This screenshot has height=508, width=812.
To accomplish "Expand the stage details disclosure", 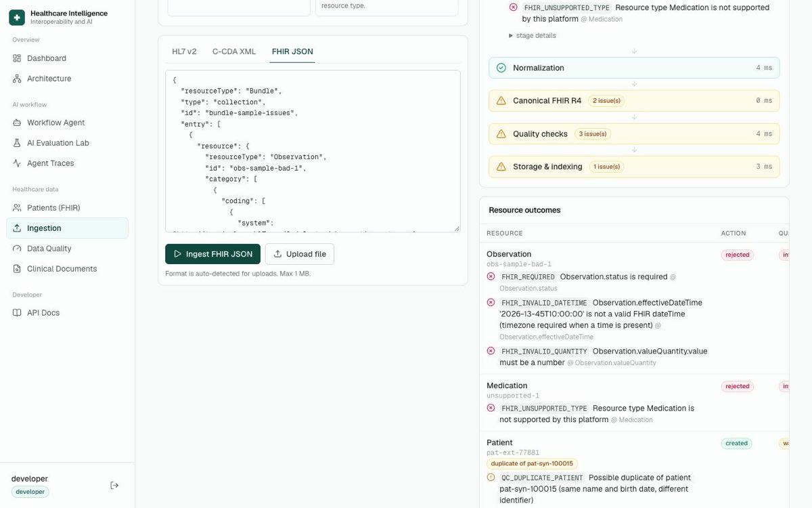I will tap(533, 35).
